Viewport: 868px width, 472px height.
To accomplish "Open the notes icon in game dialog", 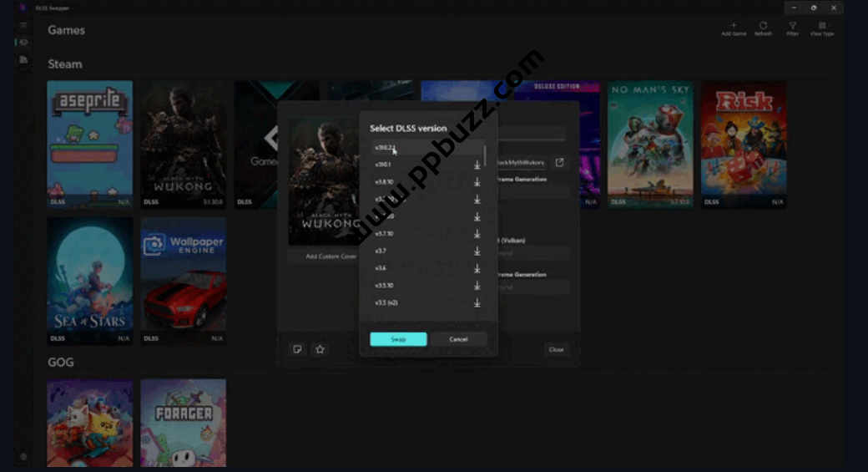I will click(x=297, y=349).
